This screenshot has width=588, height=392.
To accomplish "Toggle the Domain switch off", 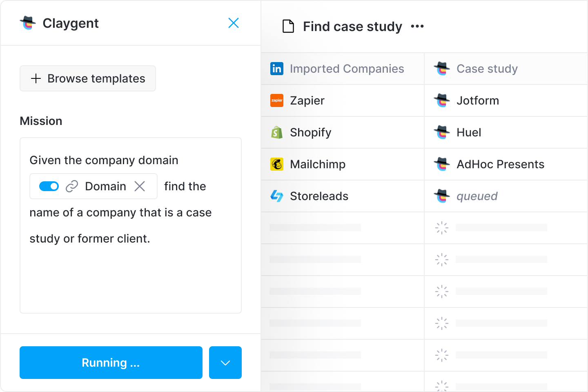I will click(x=49, y=186).
